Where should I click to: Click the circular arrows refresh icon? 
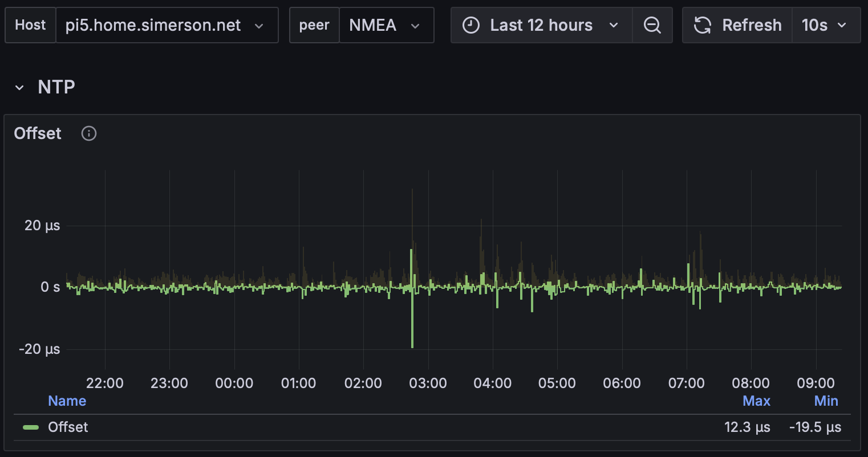[x=703, y=25]
